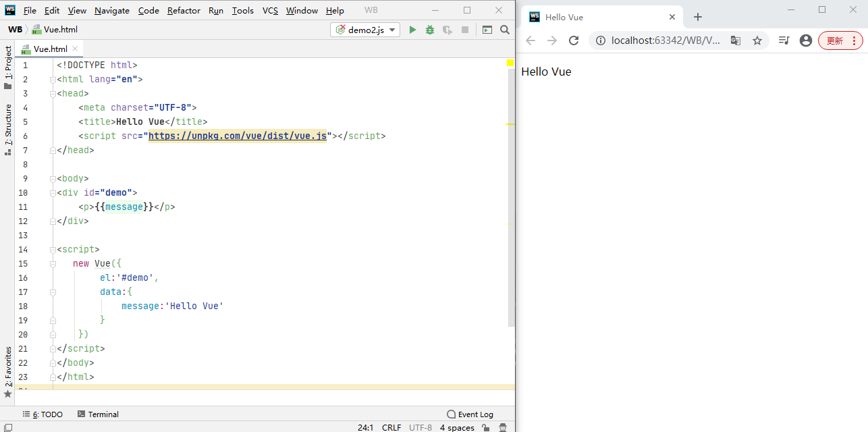Click the unpkg.com vue.js script URL

[237, 136]
